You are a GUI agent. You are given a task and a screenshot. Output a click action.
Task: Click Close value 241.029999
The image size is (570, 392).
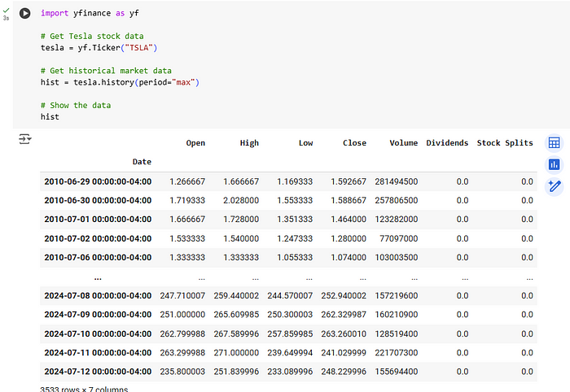click(344, 353)
